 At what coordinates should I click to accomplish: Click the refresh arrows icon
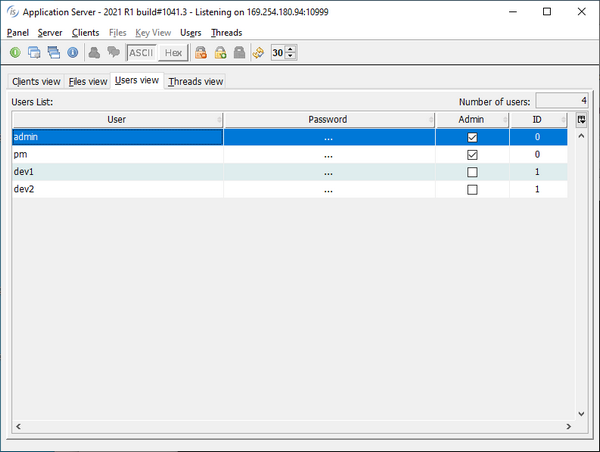[x=258, y=53]
